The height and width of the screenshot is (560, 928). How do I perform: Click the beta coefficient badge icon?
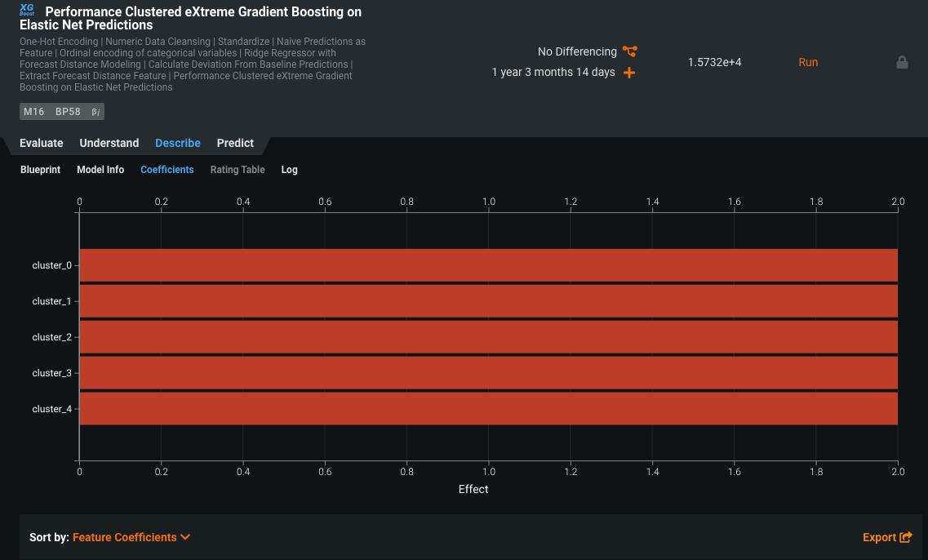click(x=95, y=112)
